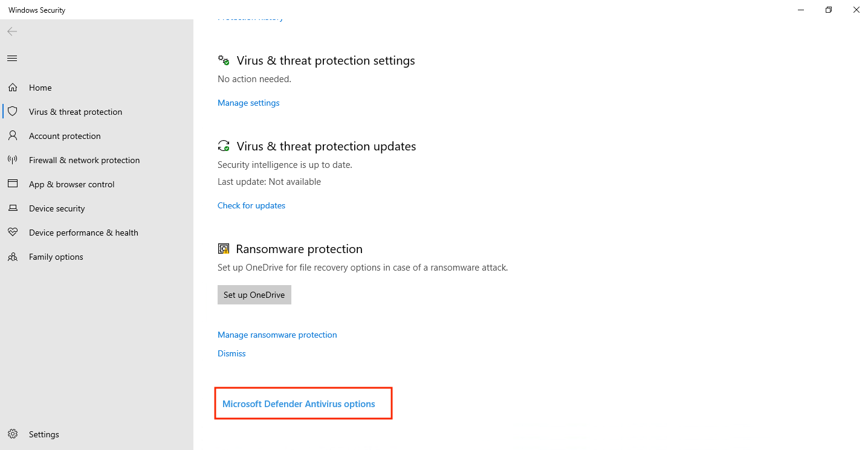Open Settings using the gear icon
The image size is (868, 450).
(13, 434)
